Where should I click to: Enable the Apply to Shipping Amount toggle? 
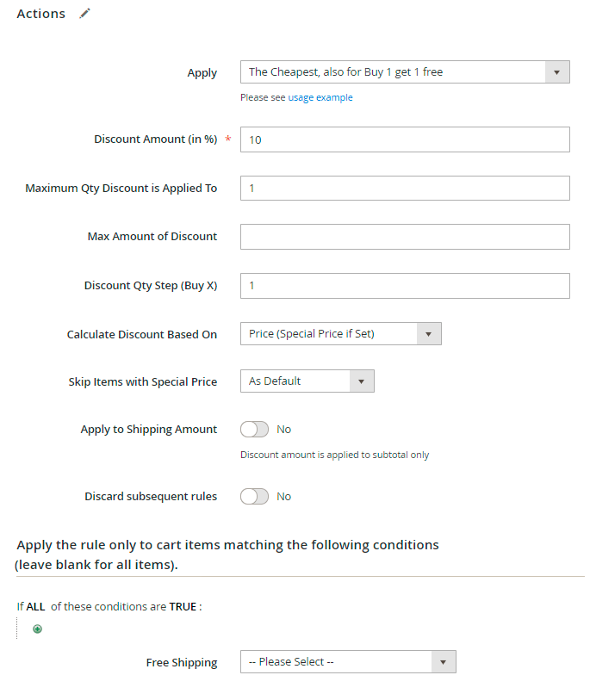click(254, 429)
